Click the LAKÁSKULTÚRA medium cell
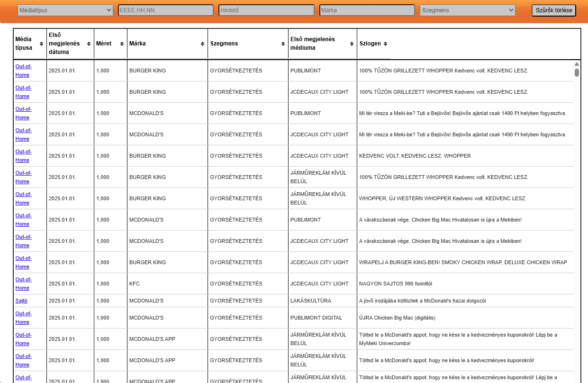The image size is (588, 383). (311, 301)
